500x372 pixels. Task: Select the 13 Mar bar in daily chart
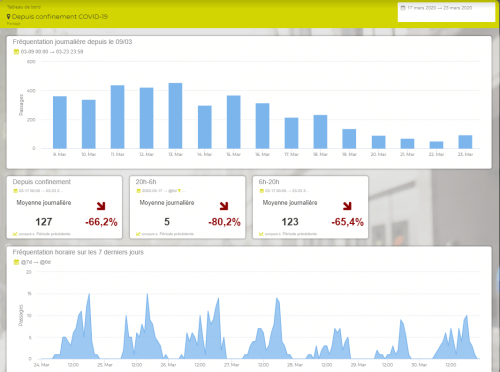click(175, 116)
